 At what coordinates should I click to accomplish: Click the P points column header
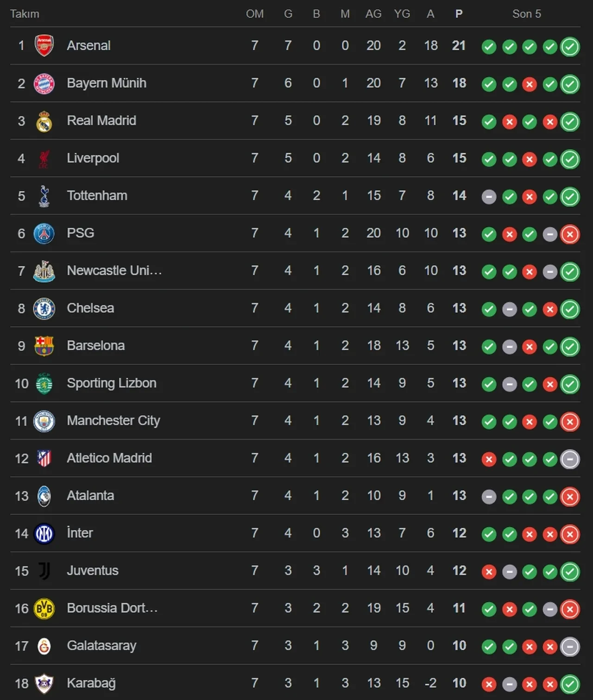point(459,14)
